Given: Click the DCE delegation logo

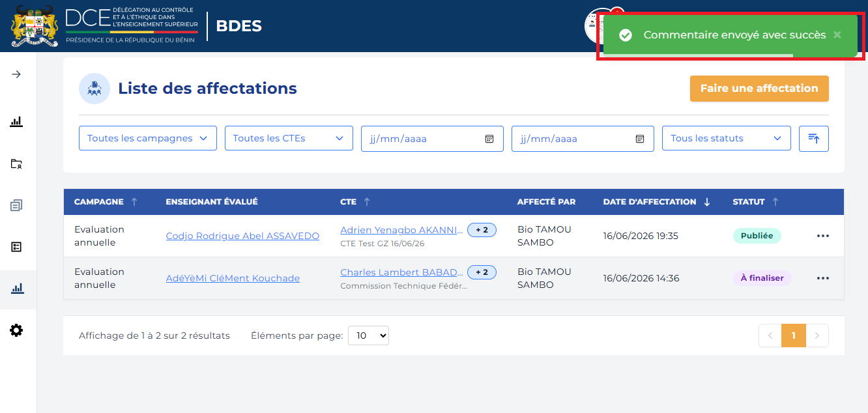Looking at the screenshot, I should (132, 26).
